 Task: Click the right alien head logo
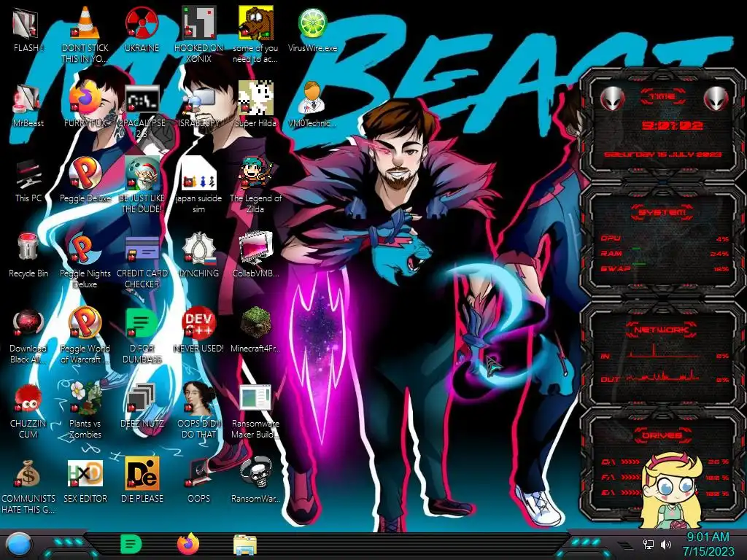(x=716, y=99)
